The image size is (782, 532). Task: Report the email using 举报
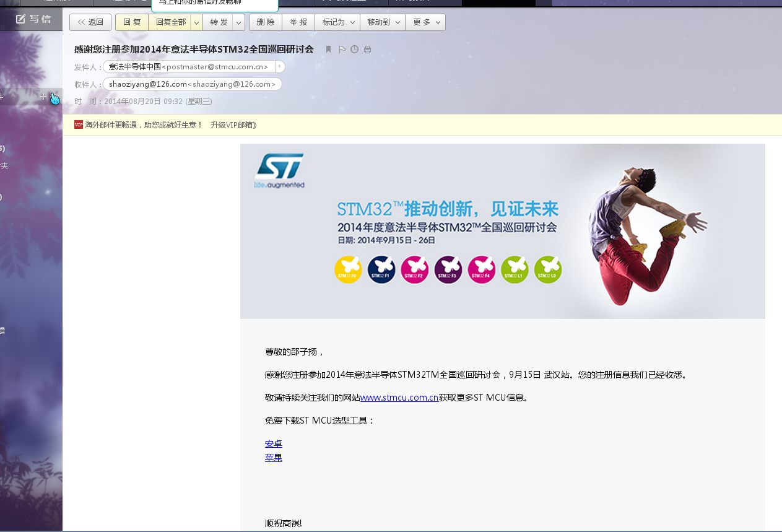[x=298, y=22]
